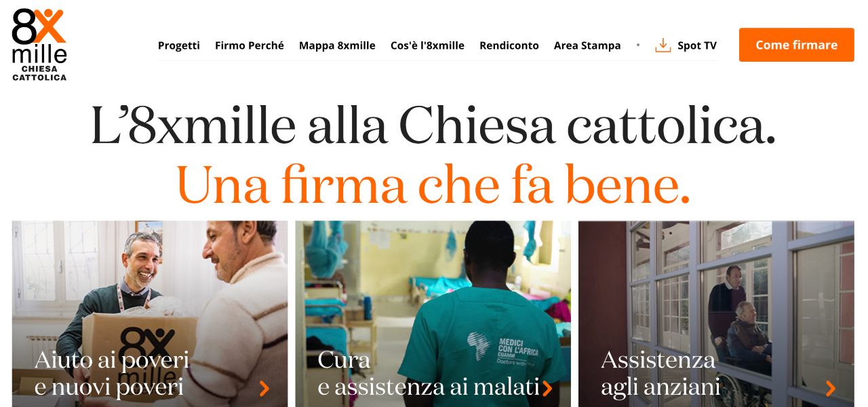The image size is (868, 407).
Task: Click the 'L'8xmille alla Chiesa cattolica' headline
Action: [x=433, y=125]
